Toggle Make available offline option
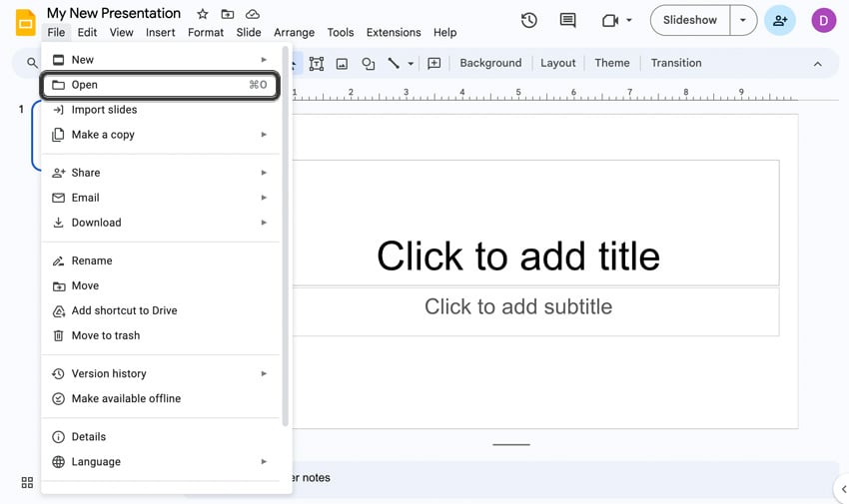 coord(126,398)
